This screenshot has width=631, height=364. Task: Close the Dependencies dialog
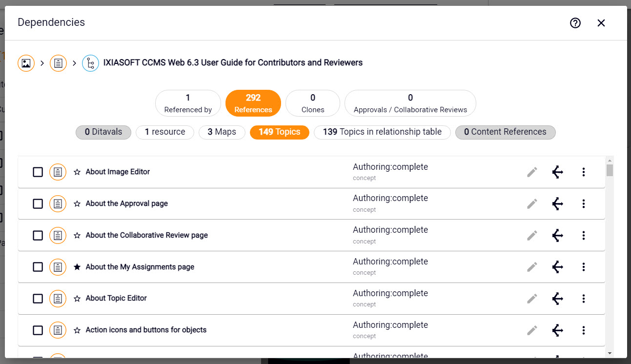click(x=601, y=23)
